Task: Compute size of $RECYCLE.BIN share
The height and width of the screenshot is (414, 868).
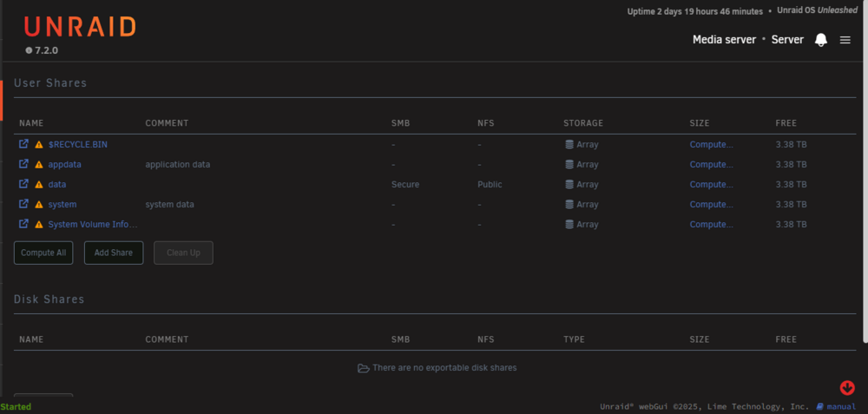Action: click(x=712, y=144)
